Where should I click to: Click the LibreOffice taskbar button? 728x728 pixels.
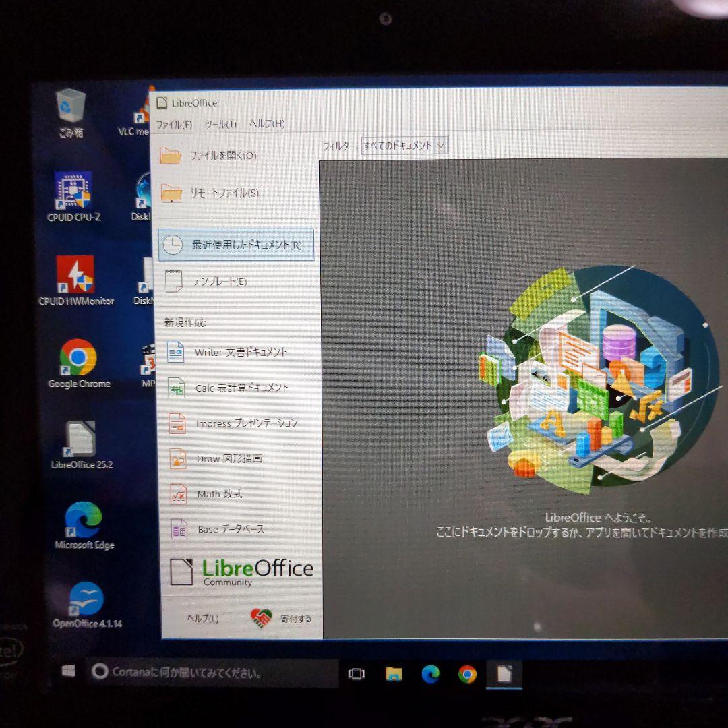point(504,674)
